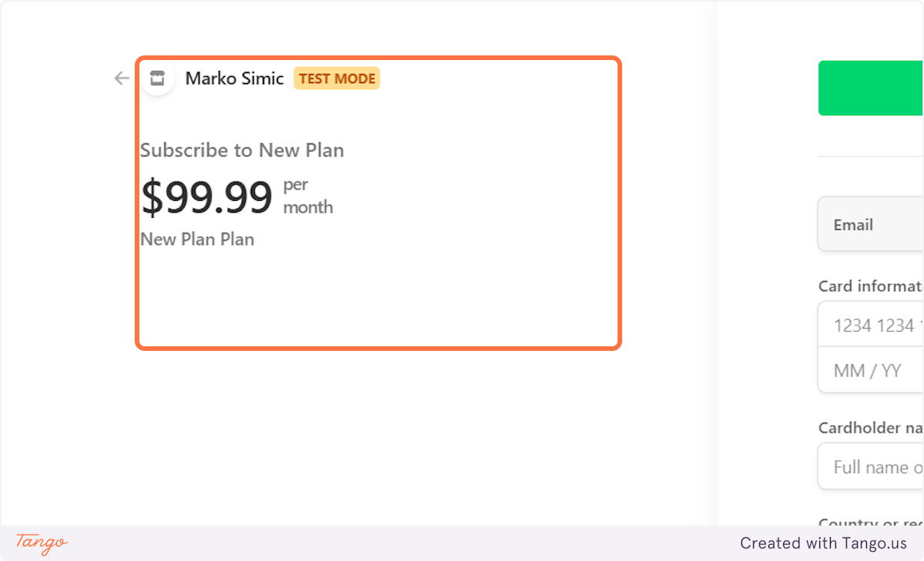924x561 pixels.
Task: Click the back arrow to return
Action: [121, 78]
